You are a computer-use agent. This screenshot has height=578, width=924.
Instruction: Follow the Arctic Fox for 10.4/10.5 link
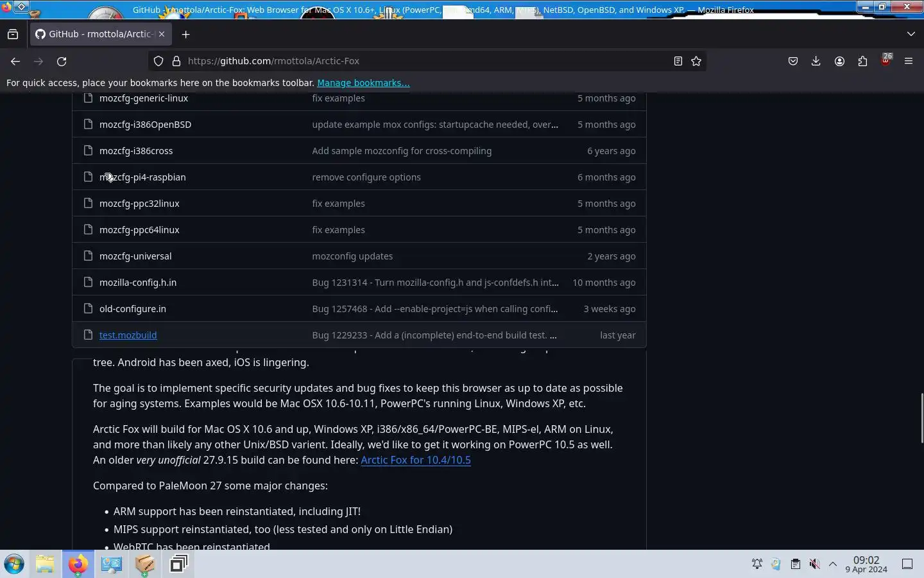(416, 460)
